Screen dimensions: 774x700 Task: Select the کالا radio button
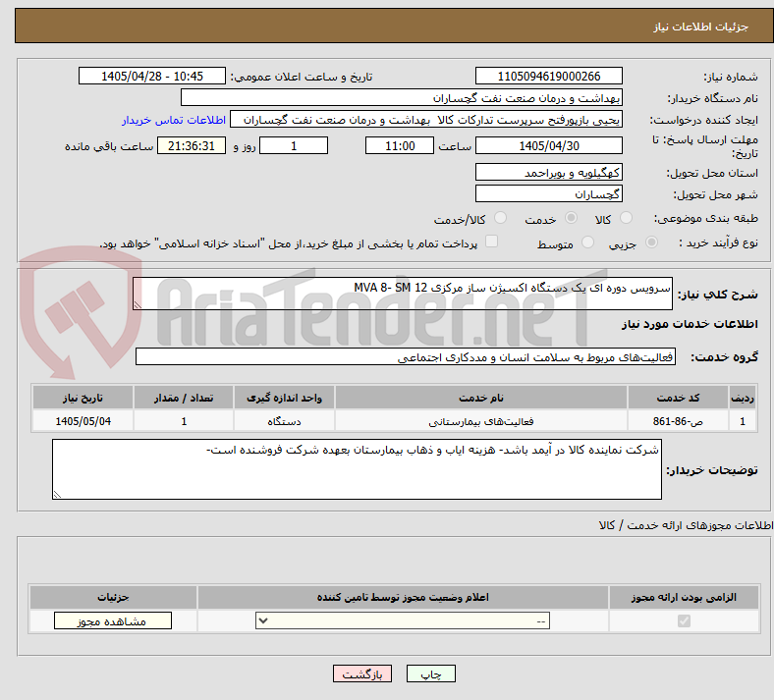pos(626,218)
